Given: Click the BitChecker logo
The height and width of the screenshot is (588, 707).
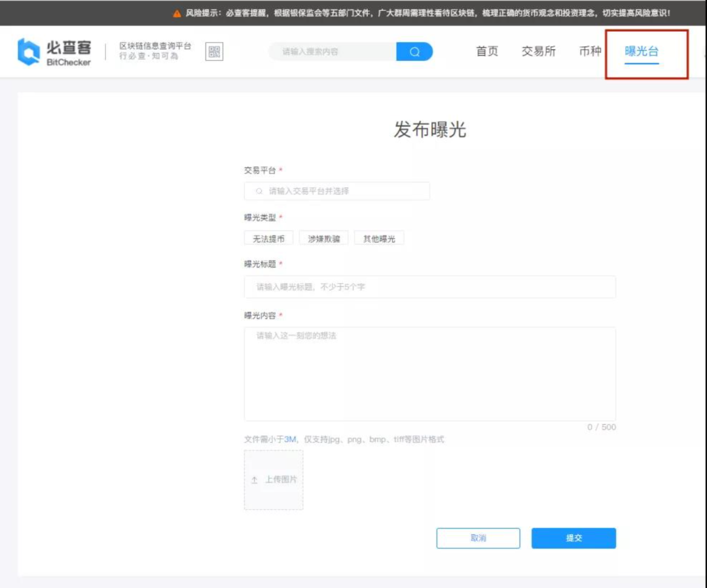Looking at the screenshot, I should point(54,52).
